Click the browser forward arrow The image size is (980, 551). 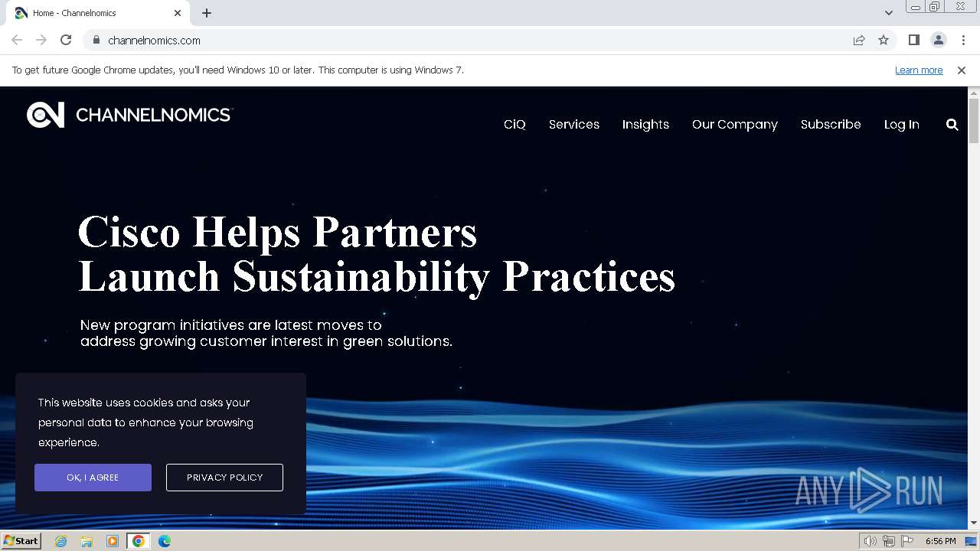[41, 40]
